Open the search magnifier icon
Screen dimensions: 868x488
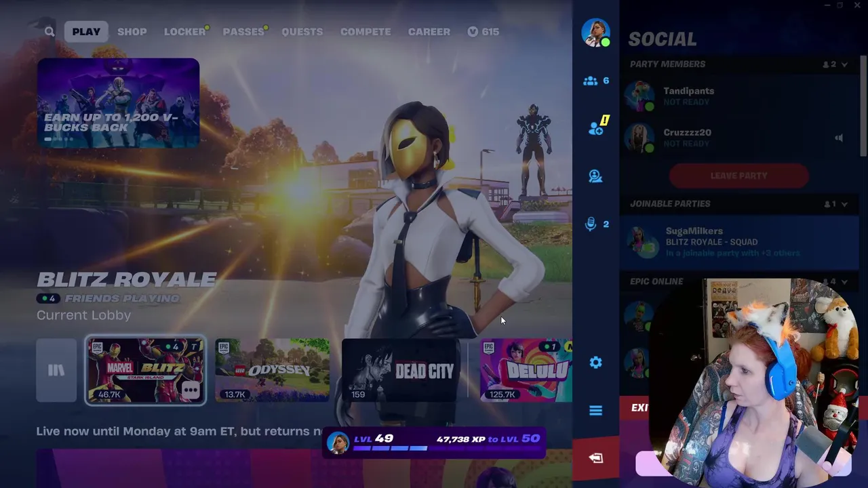[50, 32]
